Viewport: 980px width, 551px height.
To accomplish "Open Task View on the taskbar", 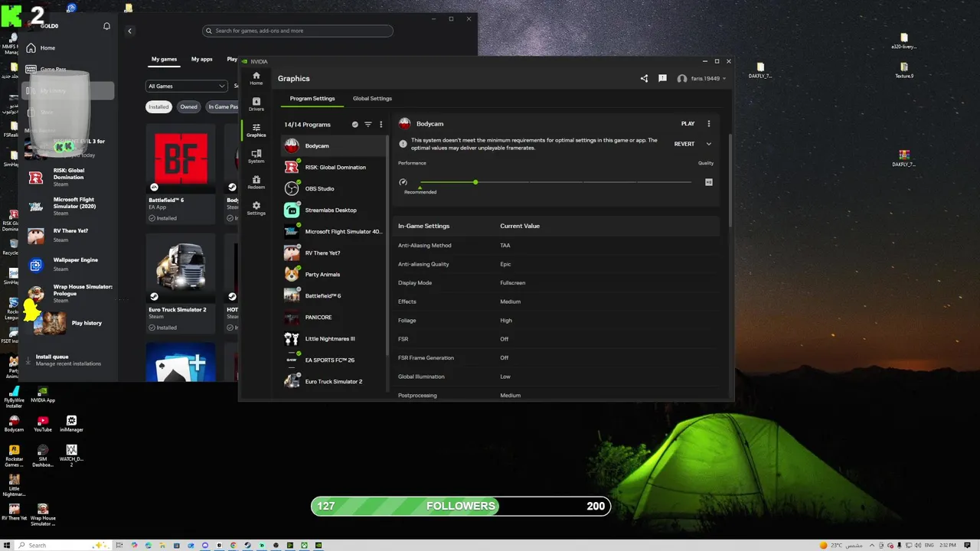I will (x=119, y=545).
